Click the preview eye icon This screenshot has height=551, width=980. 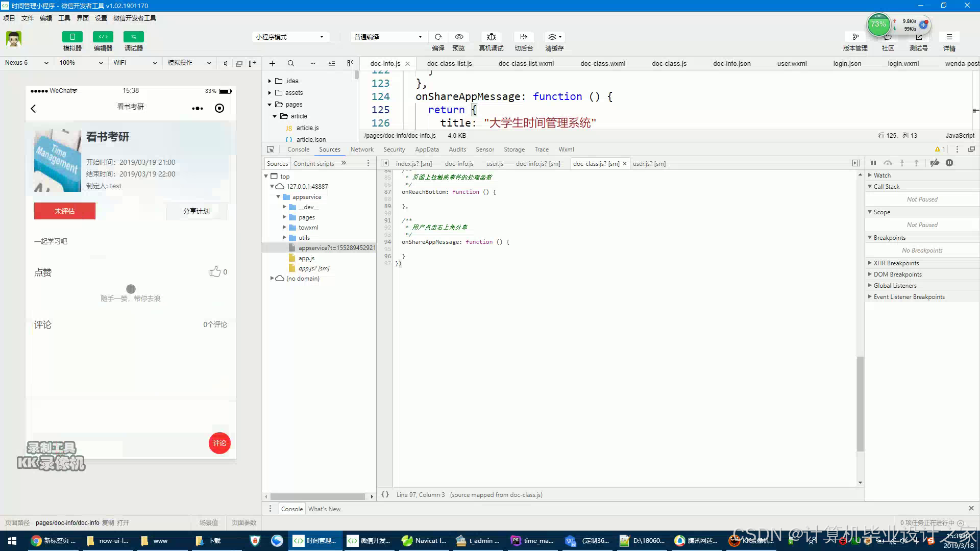click(x=459, y=37)
